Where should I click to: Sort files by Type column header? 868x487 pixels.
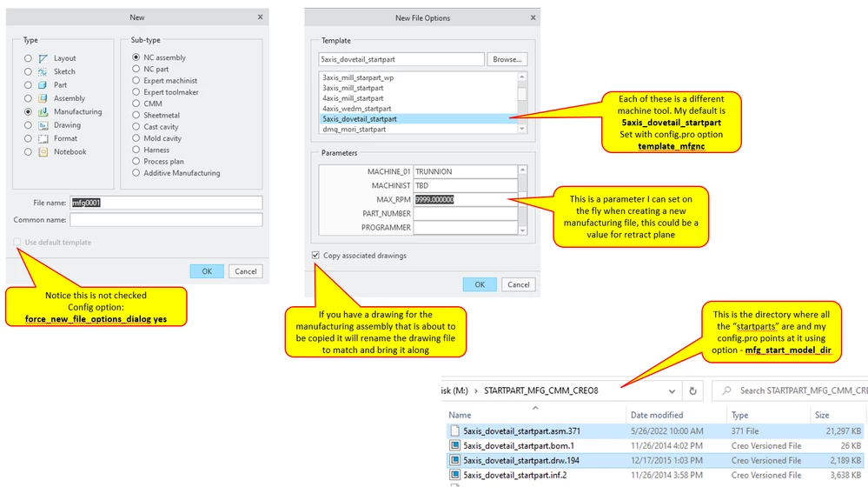click(x=739, y=415)
